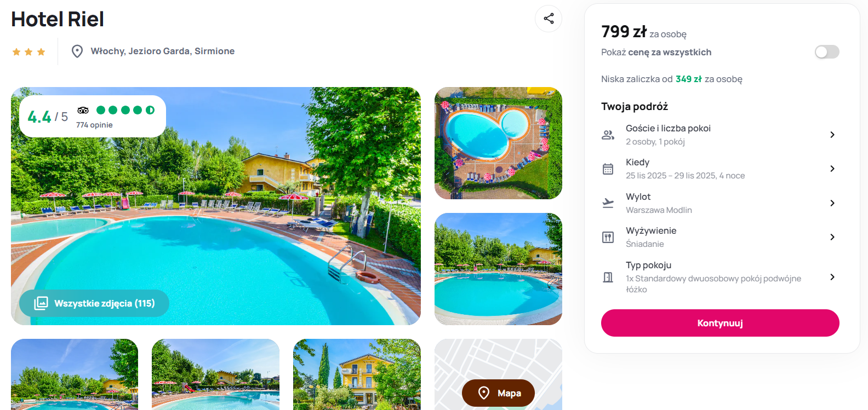
Task: Click the TripAdvisor owl logo
Action: coord(83,110)
